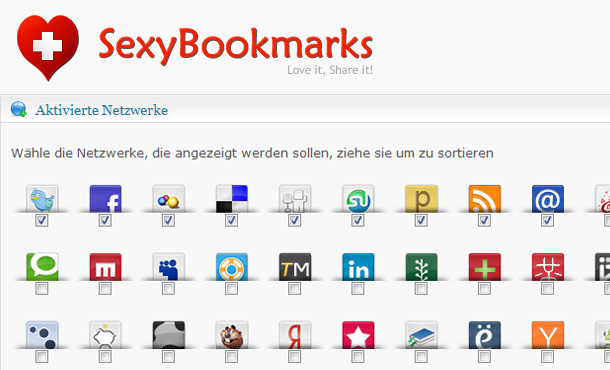Click the Aktivierte Netzwerke section heading
This screenshot has width=610, height=370.
click(102, 110)
